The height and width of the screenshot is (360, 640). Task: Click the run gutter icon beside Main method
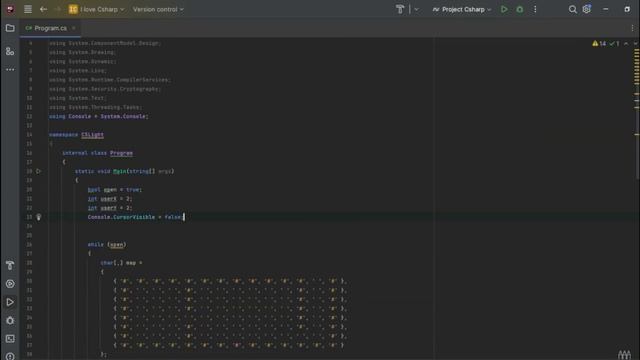(x=38, y=171)
